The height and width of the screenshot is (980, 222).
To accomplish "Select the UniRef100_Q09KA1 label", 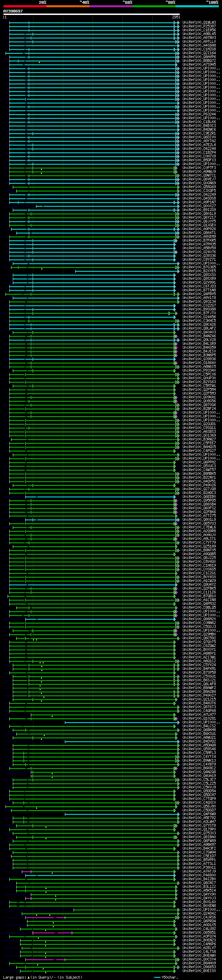I will click(x=199, y=397).
